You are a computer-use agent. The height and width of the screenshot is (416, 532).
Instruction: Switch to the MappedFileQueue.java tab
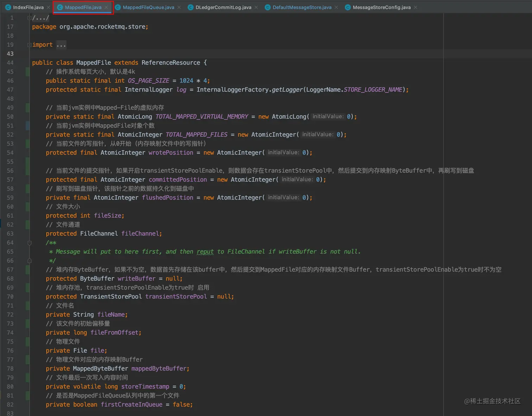(147, 7)
